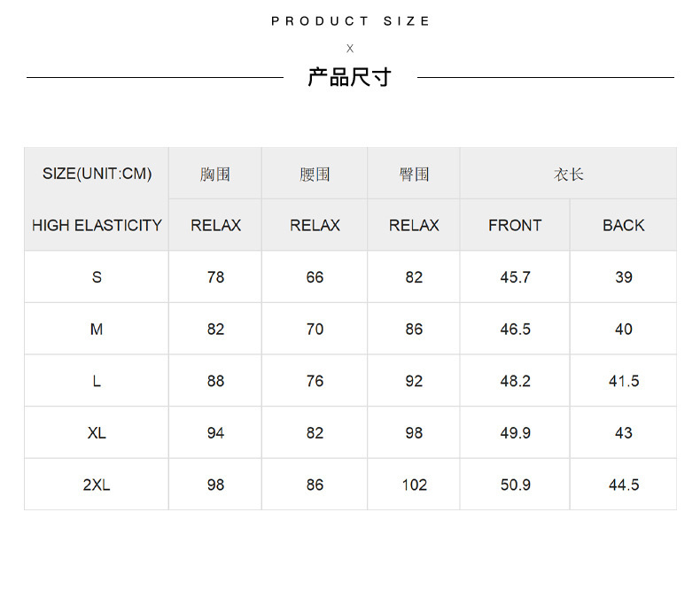The image size is (700, 590).
Task: Click the PRODUCT SIZE heading text
Action: click(350, 21)
